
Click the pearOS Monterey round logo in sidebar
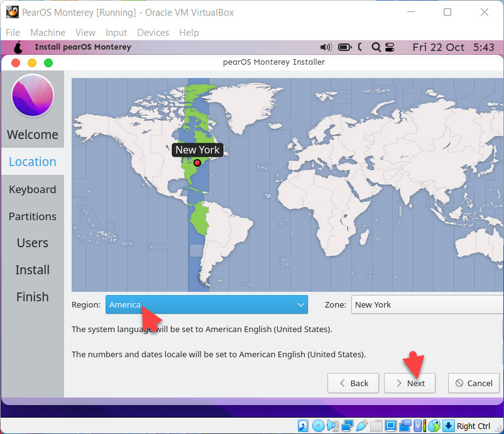pyautogui.click(x=33, y=95)
